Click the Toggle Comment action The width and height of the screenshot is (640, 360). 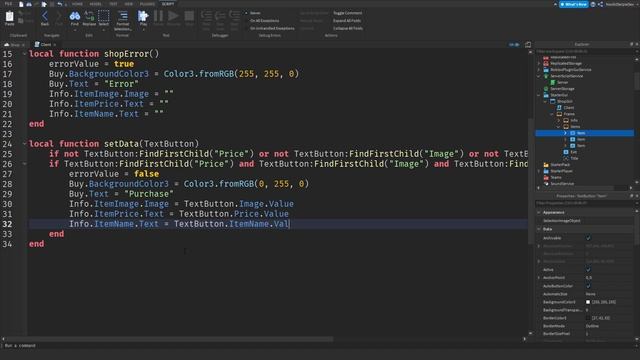tap(347, 13)
